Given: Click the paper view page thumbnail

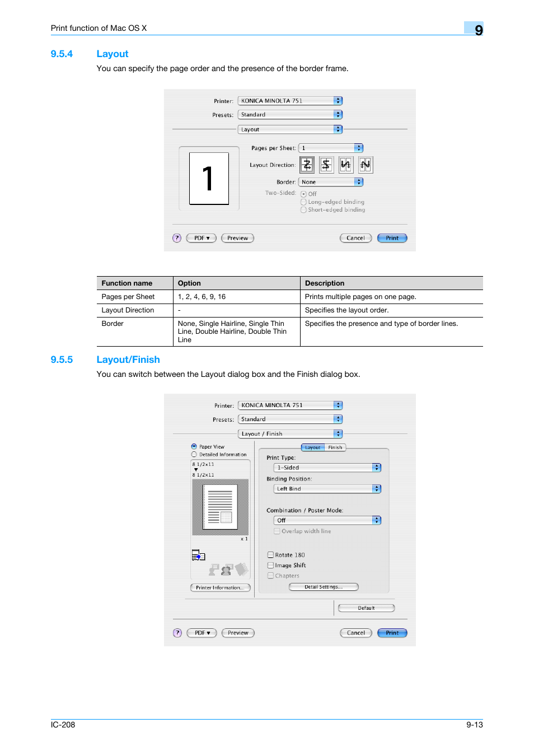Looking at the screenshot, I should (x=221, y=507).
